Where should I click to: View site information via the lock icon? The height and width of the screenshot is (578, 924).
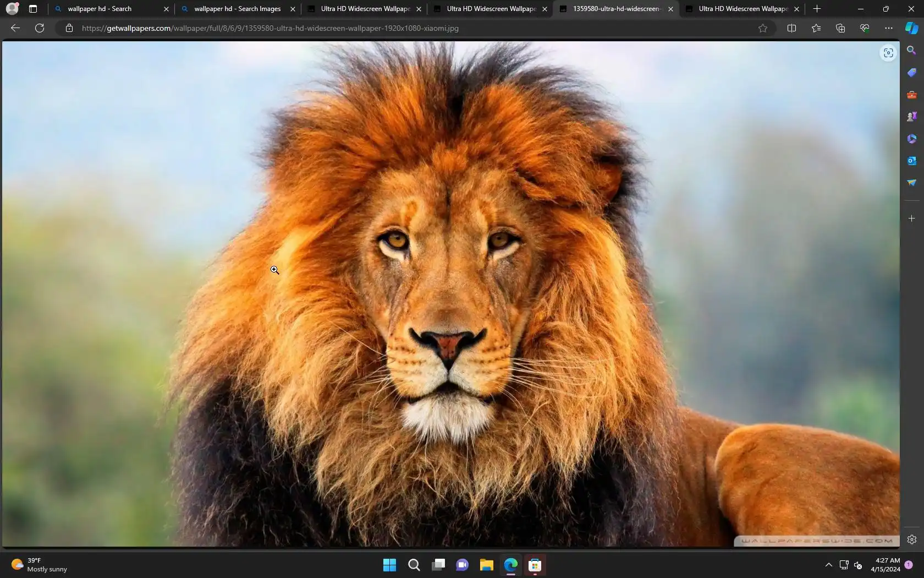pyautogui.click(x=69, y=28)
